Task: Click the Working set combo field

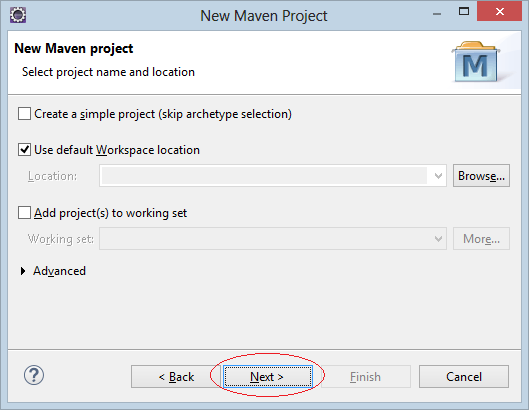Action: click(x=273, y=239)
